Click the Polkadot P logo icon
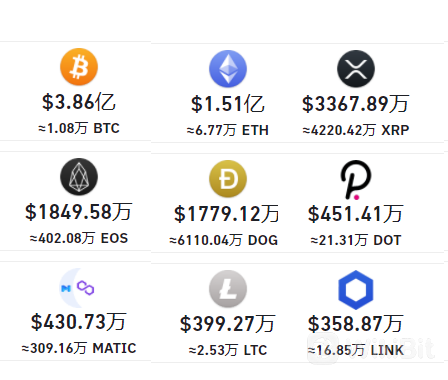Viewport: 448px width, 380px height. point(356,180)
